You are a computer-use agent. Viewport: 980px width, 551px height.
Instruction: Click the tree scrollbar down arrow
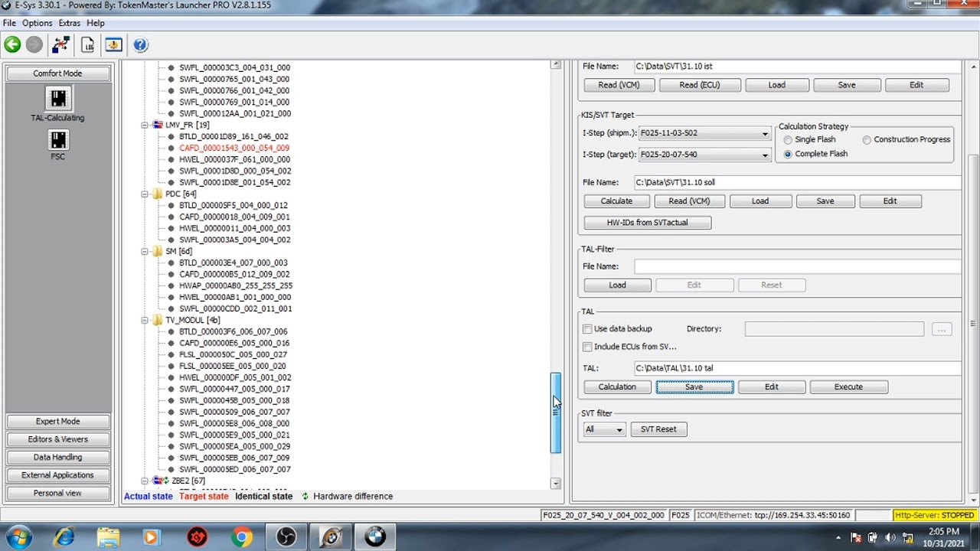click(x=556, y=484)
